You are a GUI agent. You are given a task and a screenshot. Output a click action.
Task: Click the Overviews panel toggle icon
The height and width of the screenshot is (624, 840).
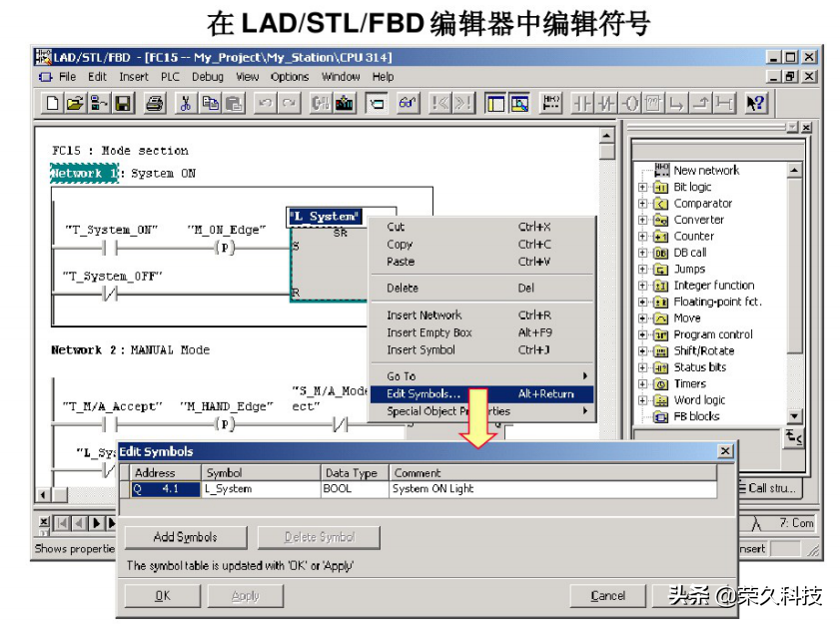[x=495, y=103]
